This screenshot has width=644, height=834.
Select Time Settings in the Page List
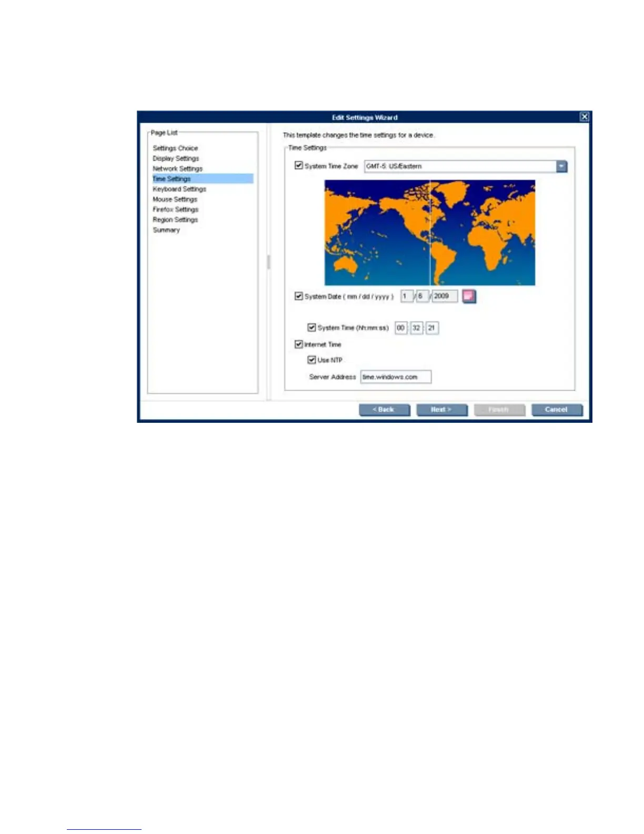click(x=203, y=178)
